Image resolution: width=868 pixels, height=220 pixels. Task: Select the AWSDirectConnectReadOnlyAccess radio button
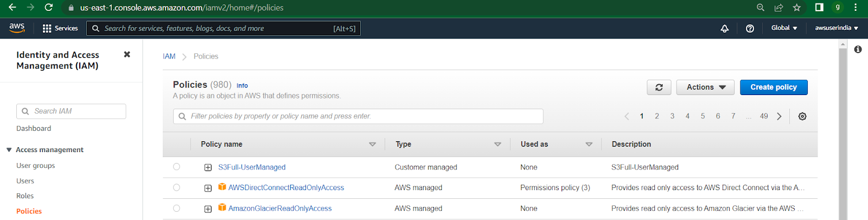click(x=176, y=187)
